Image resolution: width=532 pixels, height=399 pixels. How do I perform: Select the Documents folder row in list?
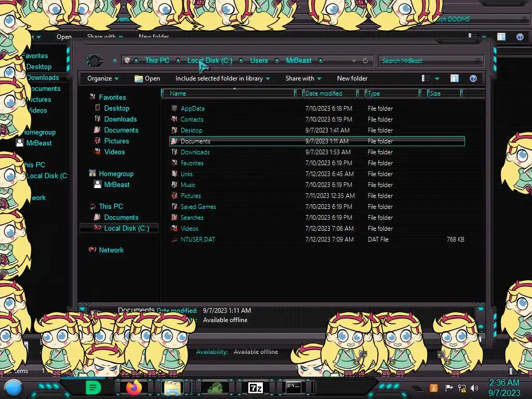pyautogui.click(x=317, y=141)
